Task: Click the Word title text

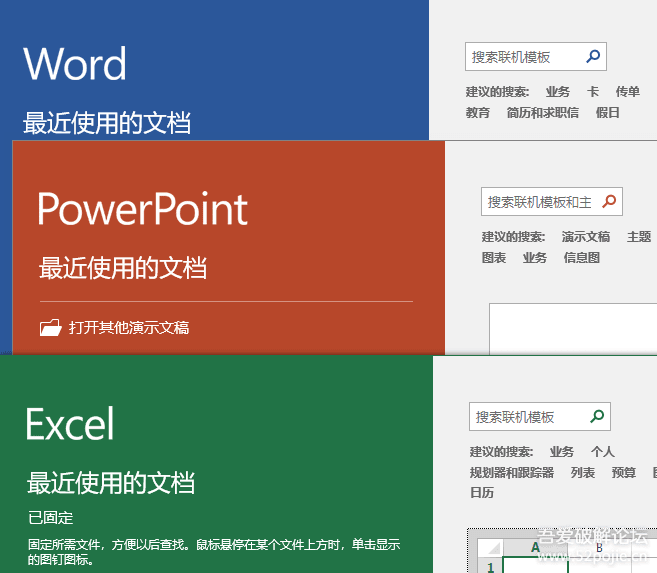Action: [75, 64]
